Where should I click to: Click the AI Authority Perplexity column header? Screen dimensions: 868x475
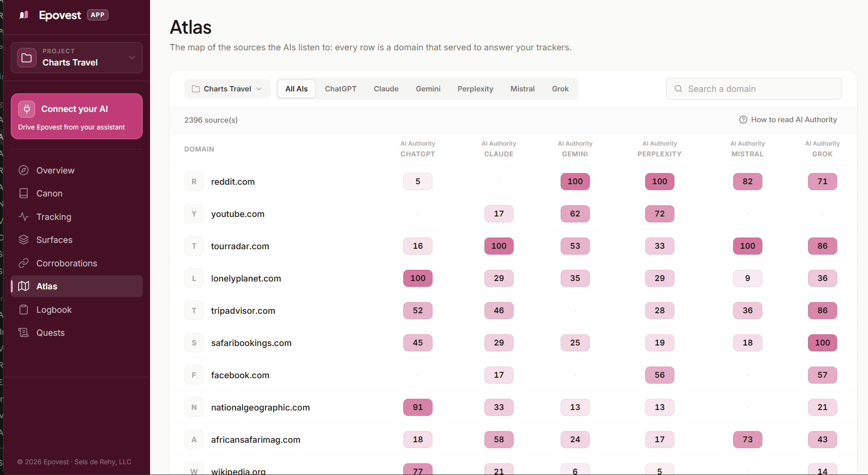660,149
